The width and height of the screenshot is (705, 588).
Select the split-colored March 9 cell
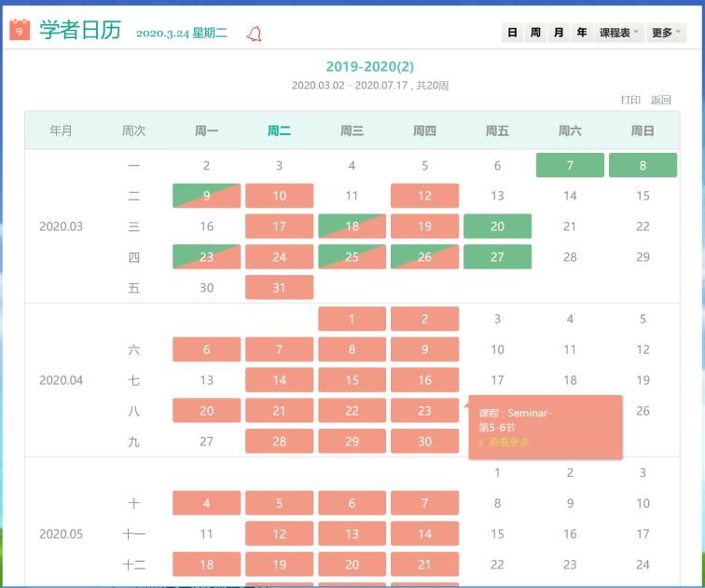[x=206, y=197]
